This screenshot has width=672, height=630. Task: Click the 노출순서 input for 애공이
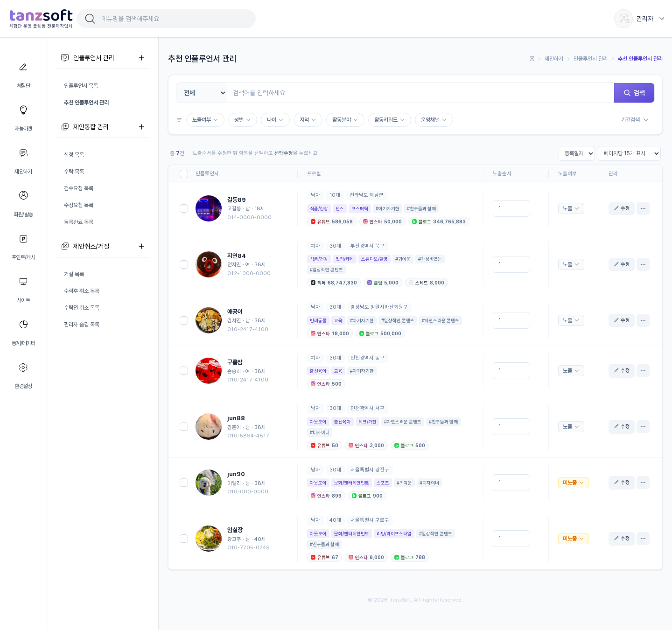point(511,320)
